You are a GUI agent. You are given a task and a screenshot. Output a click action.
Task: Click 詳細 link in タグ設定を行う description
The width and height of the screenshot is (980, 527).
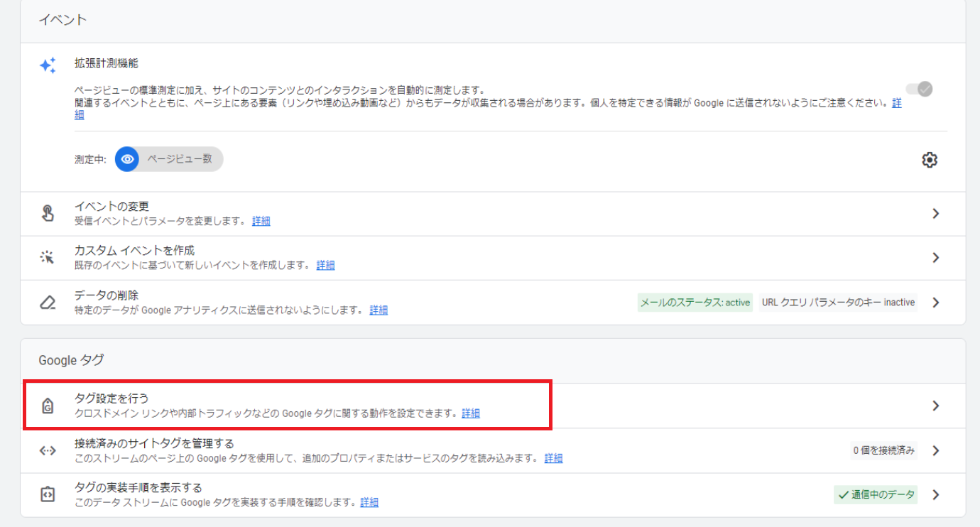[471, 413]
